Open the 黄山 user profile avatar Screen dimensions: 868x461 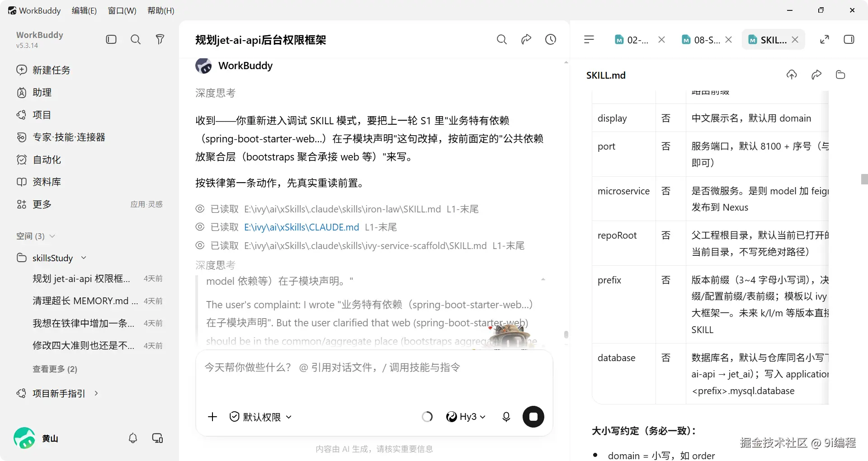coord(24,438)
